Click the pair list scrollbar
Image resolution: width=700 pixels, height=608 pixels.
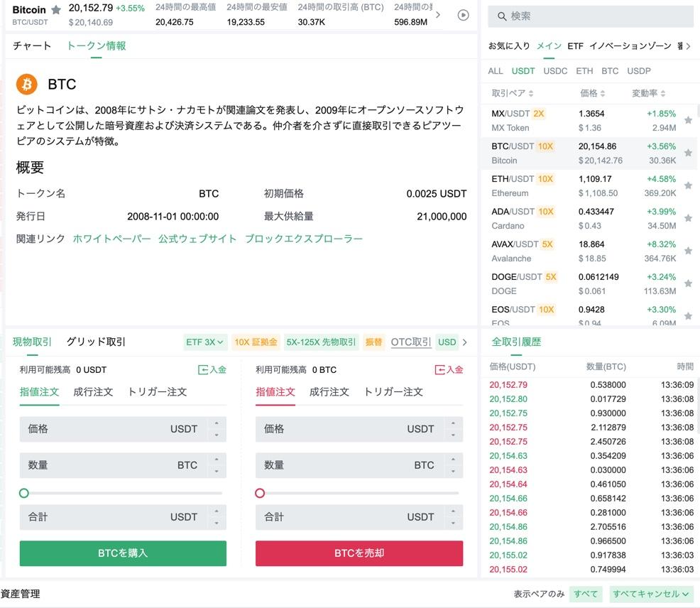697,112
